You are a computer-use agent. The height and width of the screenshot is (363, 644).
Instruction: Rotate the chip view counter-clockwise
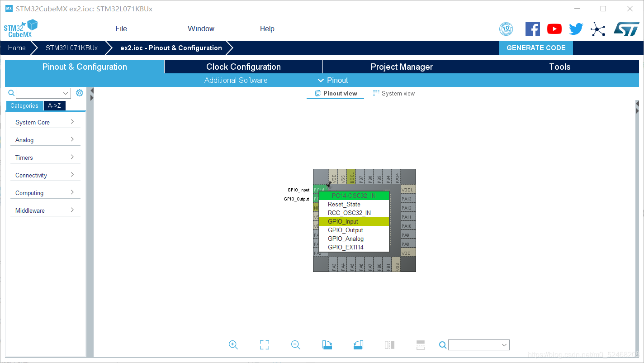point(358,345)
